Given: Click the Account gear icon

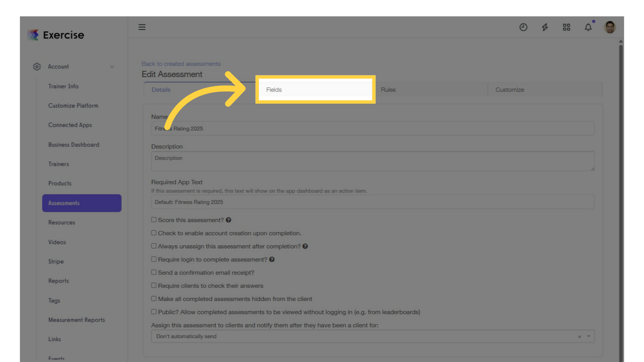Looking at the screenshot, I should [37, 67].
